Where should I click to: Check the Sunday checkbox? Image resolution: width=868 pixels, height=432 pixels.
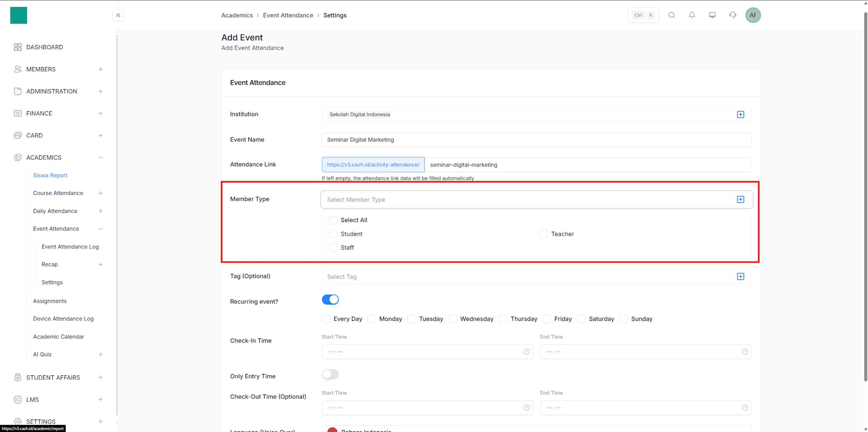coord(623,319)
